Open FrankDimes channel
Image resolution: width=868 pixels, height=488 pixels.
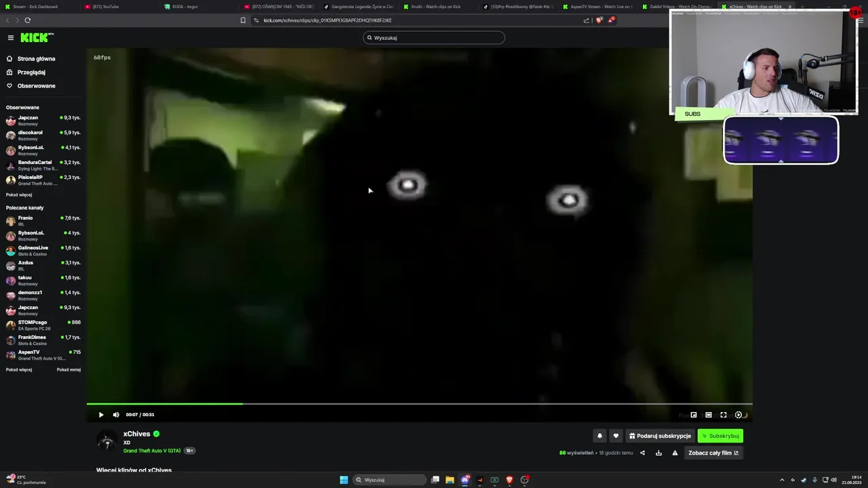point(43,340)
